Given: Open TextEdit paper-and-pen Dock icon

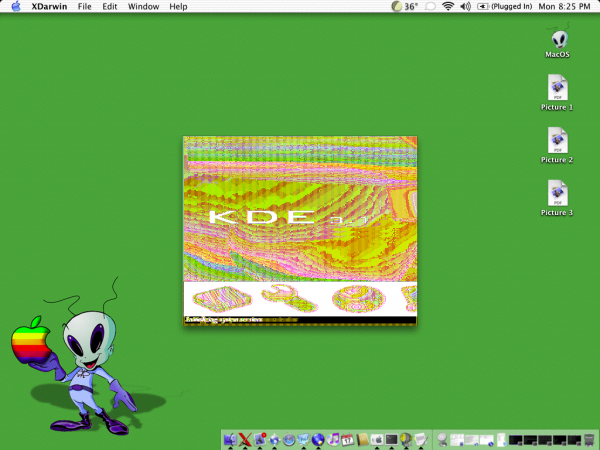Looking at the screenshot, I should pos(421,440).
